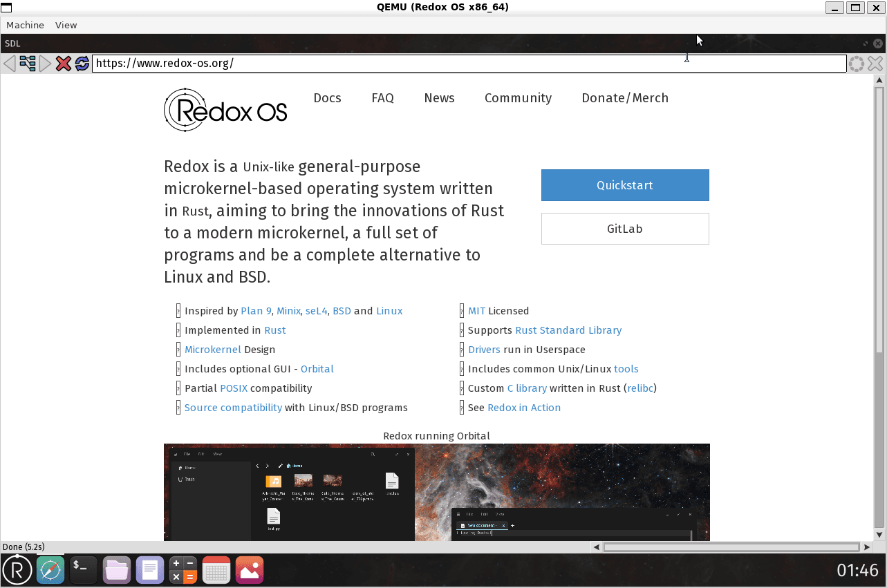Open the Redox start menu
The height and width of the screenshot is (588, 887).
[x=17, y=570]
